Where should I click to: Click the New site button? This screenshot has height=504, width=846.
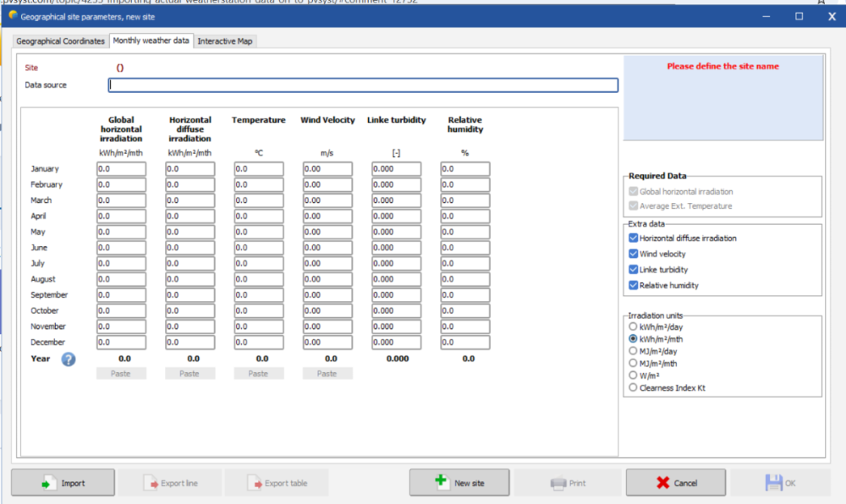tap(459, 483)
